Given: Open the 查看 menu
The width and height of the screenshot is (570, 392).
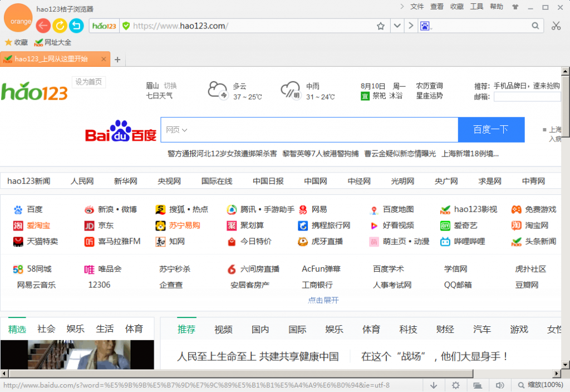Looking at the screenshot, I should coord(436,7).
